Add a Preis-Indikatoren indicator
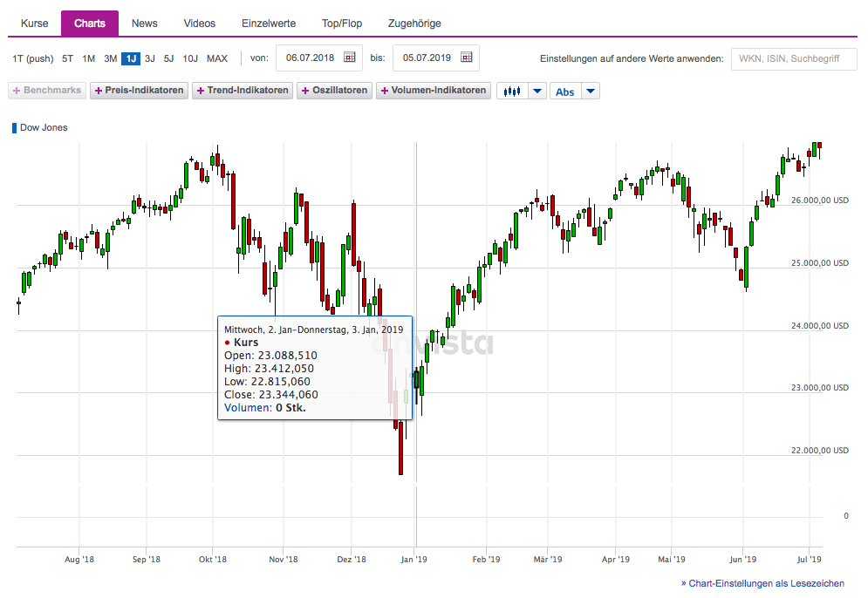This screenshot has width=868, height=598. (140, 91)
